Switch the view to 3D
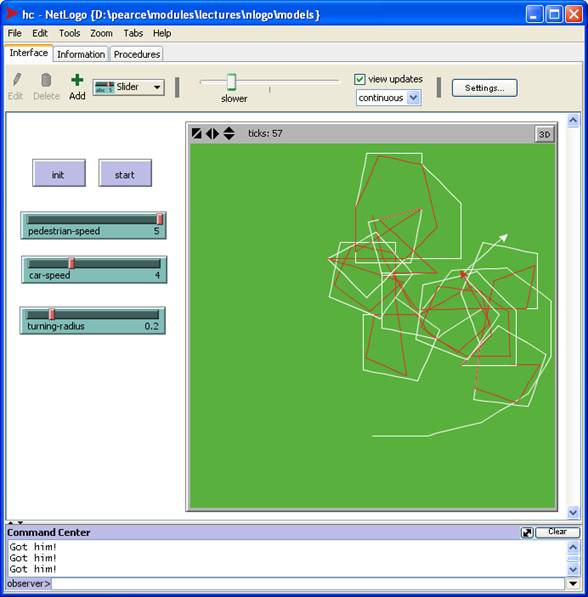This screenshot has width=588, height=597. [x=544, y=134]
